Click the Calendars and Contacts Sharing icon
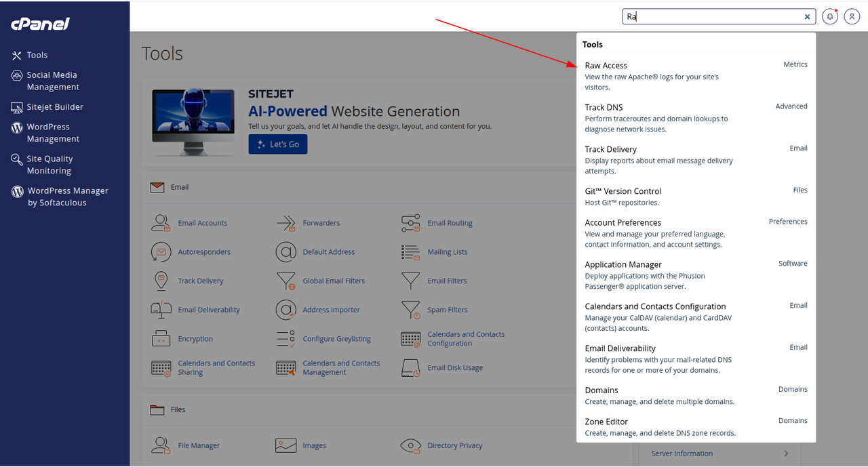The height and width of the screenshot is (467, 868). pos(161,368)
